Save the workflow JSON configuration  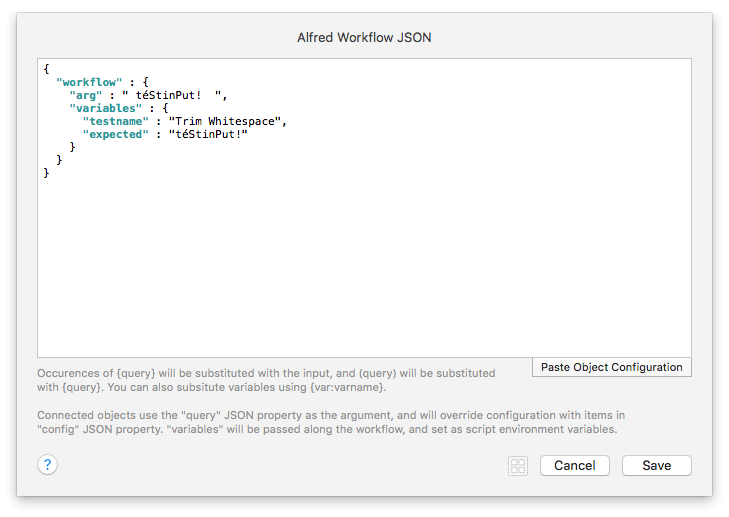[656, 465]
